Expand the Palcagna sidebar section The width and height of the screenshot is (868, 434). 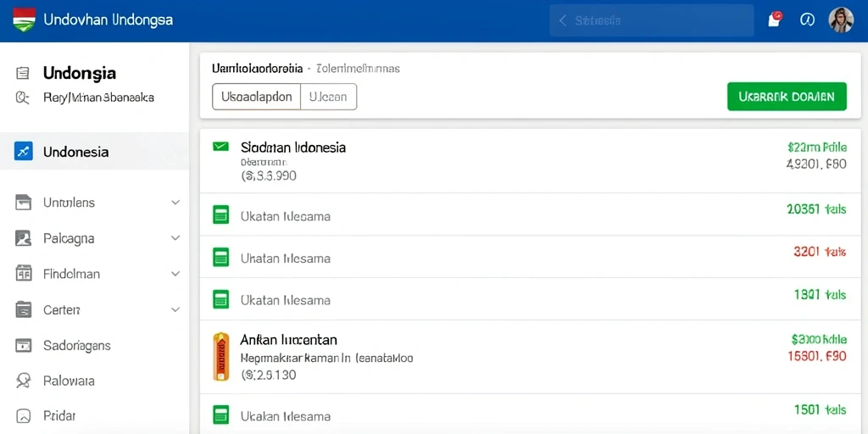coord(175,238)
